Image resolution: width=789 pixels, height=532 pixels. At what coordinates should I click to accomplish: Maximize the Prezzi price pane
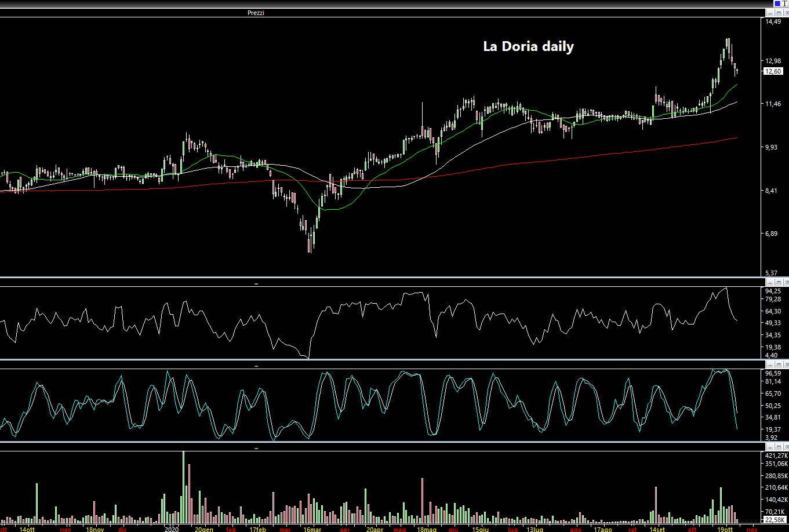point(778,12)
